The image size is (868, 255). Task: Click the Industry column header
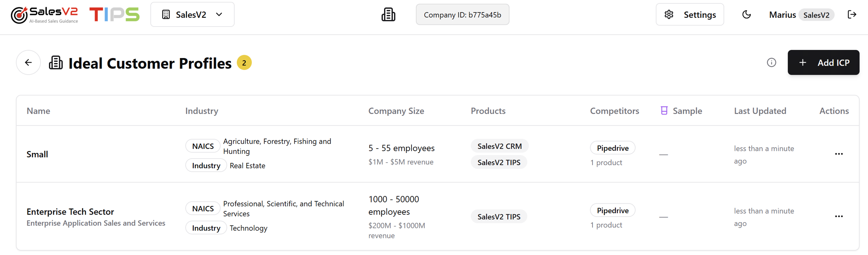coord(202,111)
